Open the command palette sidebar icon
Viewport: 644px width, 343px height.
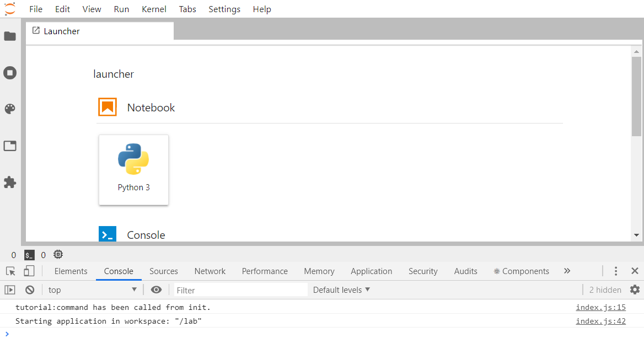pos(10,109)
